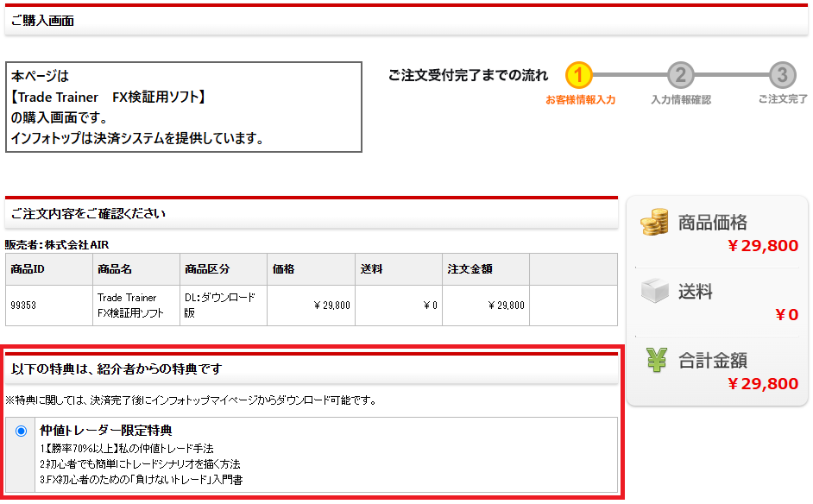Image resolution: width=813 pixels, height=504 pixels.
Task: Click the red ¥29,800 under 商品価格
Action: 763,246
